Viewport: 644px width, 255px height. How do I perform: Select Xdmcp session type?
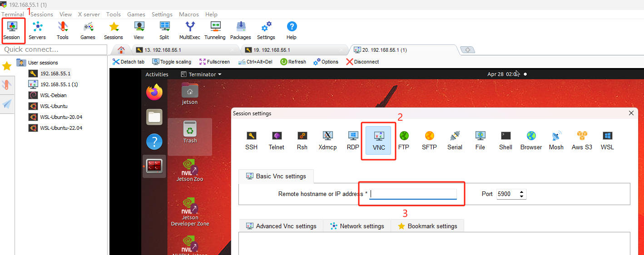[x=327, y=141]
